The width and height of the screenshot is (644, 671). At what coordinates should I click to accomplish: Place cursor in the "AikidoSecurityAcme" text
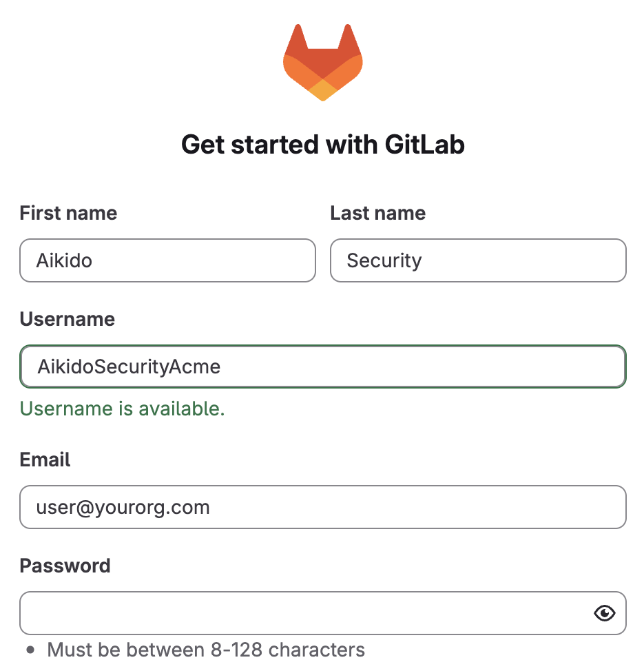tap(129, 367)
